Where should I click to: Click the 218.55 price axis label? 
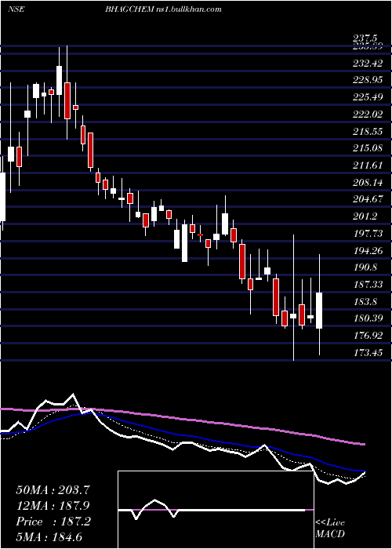[x=368, y=131]
